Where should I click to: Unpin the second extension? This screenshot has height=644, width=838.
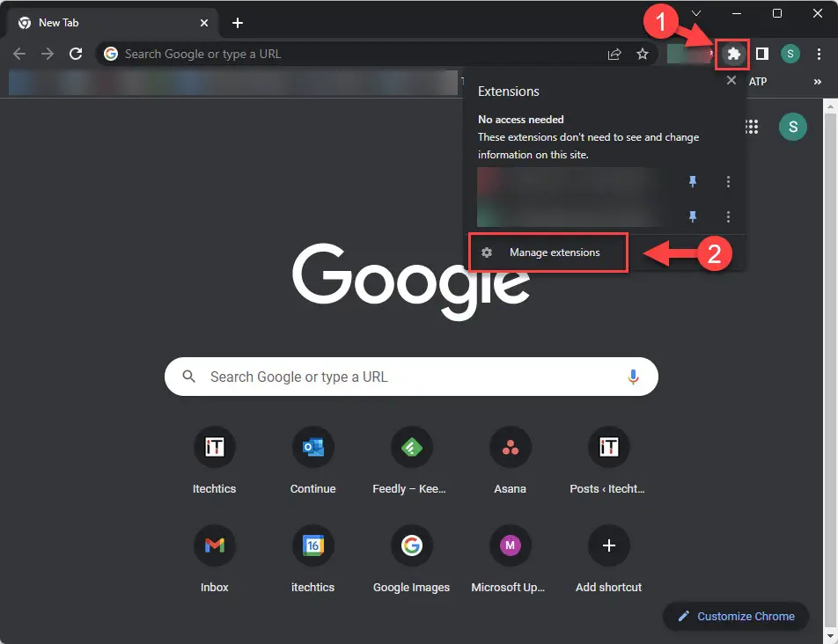[x=693, y=216]
